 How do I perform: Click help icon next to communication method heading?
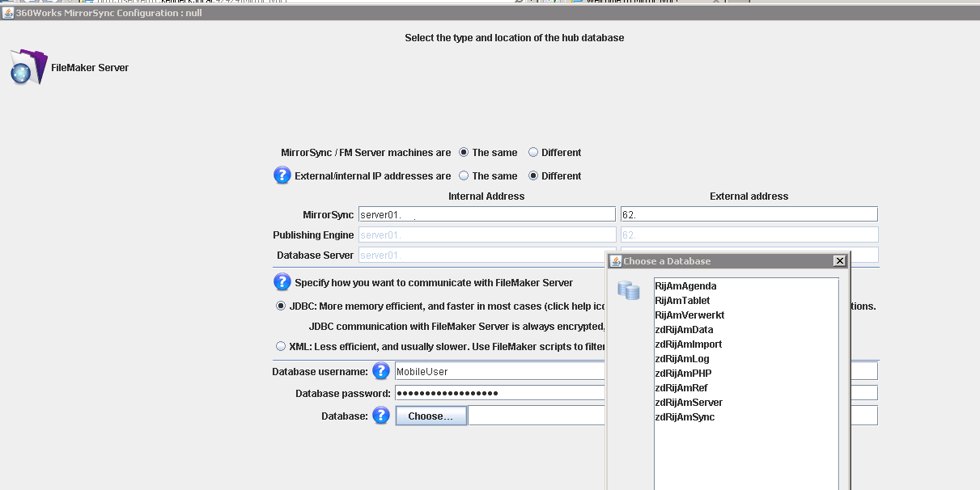[282, 282]
